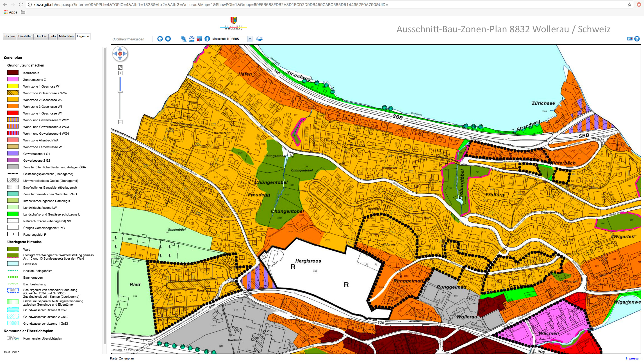Click the blue information tool icon

pyautogui.click(x=207, y=39)
